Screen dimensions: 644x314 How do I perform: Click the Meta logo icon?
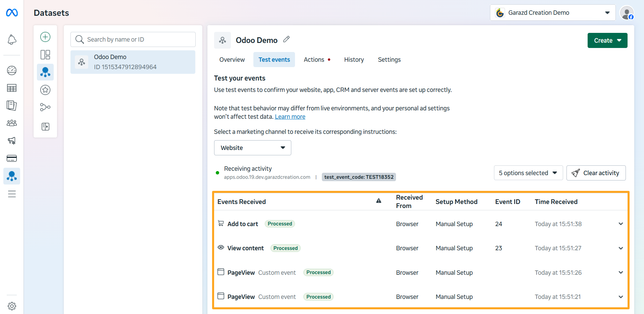pos(12,13)
